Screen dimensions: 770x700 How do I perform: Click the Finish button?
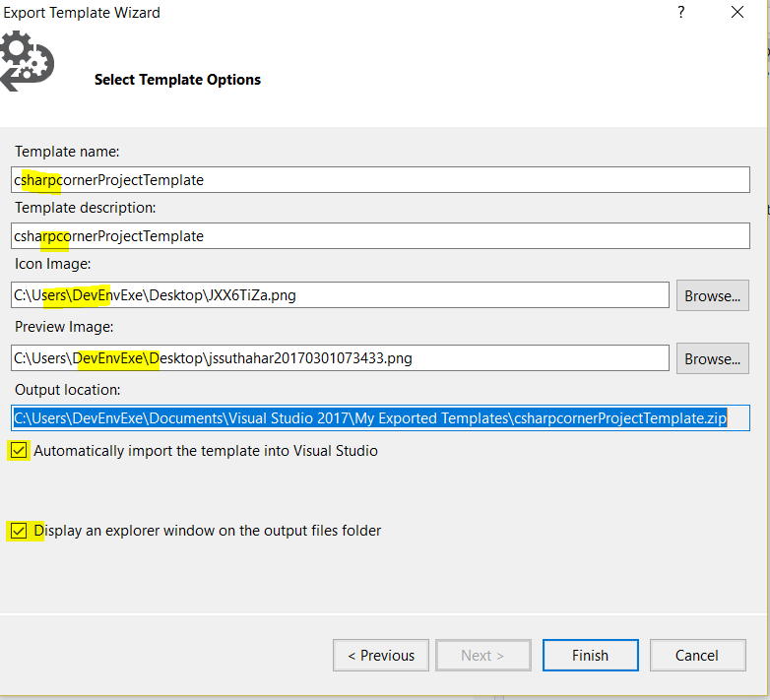[x=590, y=655]
